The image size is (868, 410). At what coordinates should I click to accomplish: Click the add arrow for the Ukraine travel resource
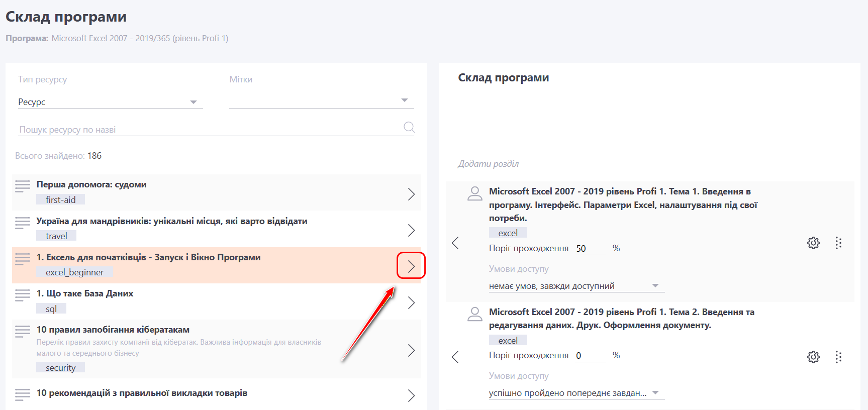tap(411, 230)
